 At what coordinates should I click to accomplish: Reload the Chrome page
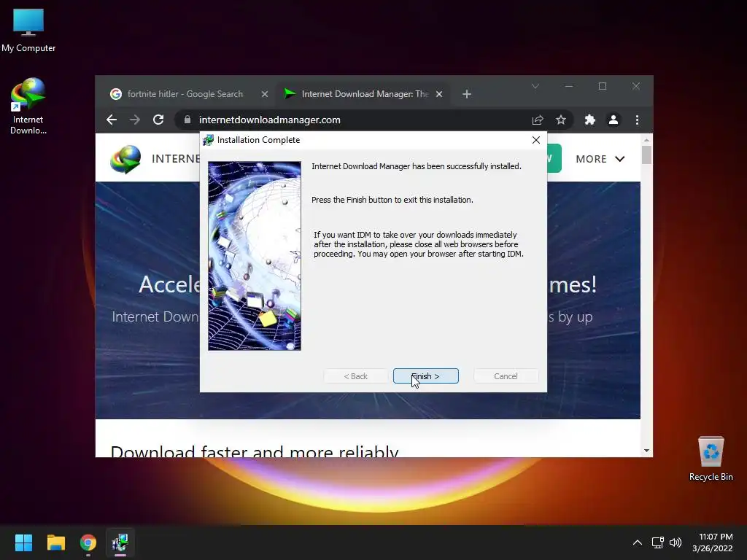coord(158,120)
